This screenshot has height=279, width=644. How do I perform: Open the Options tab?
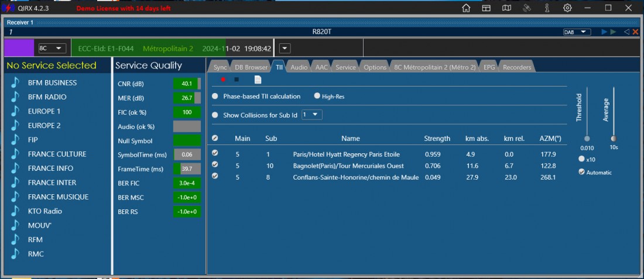375,67
